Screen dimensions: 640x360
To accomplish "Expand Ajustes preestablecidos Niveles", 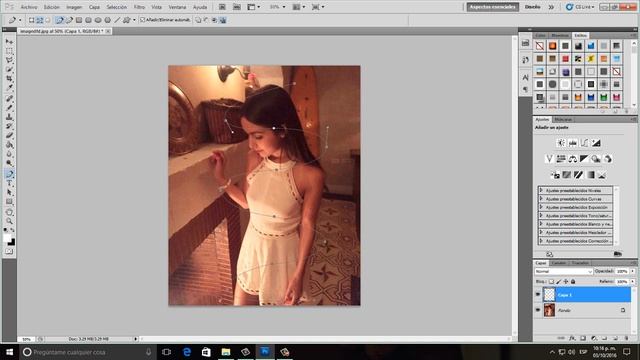I will click(x=541, y=190).
